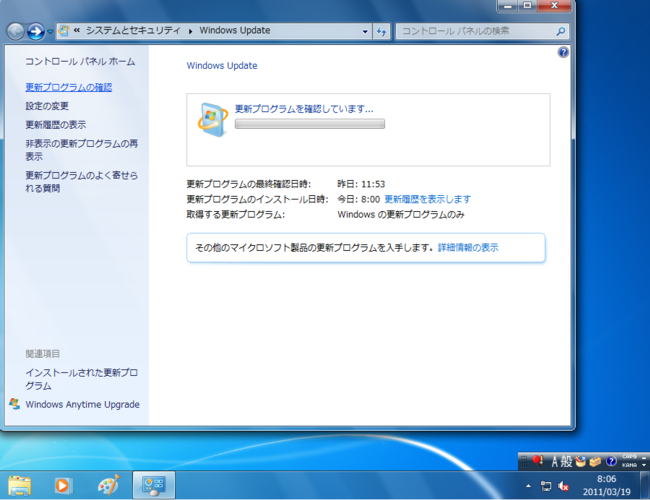Viewport: 650px width, 500px height.
Task: Click the back navigation arrow button
Action: [16, 32]
